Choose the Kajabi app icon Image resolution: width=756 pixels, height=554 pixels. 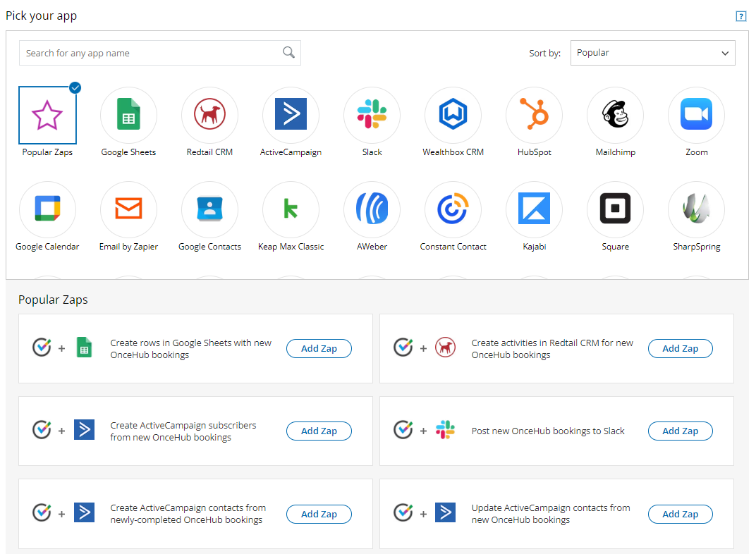click(x=534, y=210)
